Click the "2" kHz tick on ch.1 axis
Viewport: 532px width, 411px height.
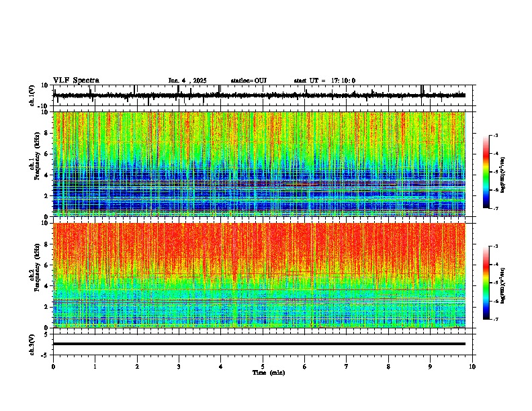click(x=46, y=195)
